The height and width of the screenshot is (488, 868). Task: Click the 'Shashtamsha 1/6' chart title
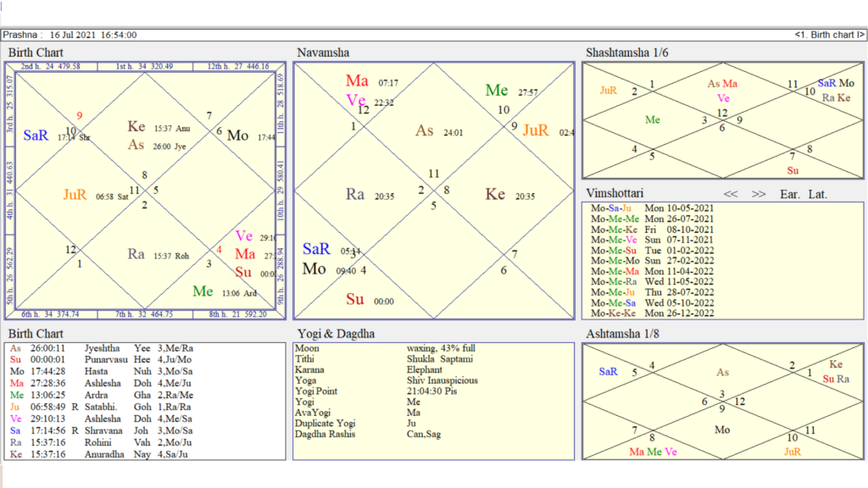coord(627,53)
